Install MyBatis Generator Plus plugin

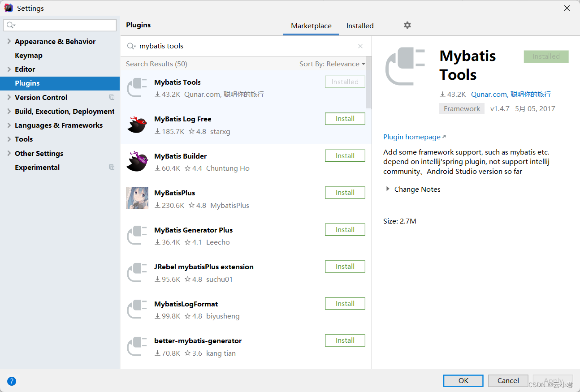pyautogui.click(x=345, y=230)
